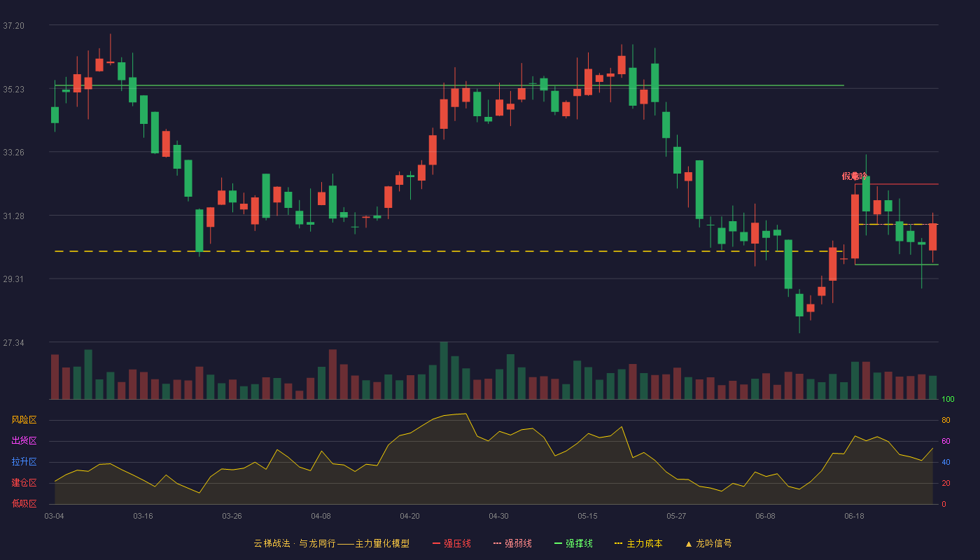Click the 27.34 price axis label
980x560 pixels.
click(x=13, y=343)
